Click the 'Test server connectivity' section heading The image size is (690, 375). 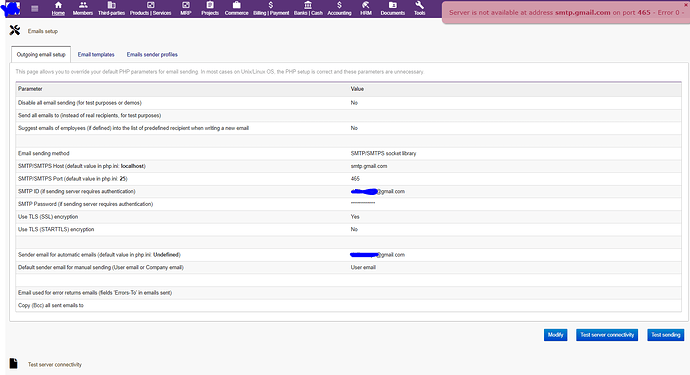(x=55, y=365)
